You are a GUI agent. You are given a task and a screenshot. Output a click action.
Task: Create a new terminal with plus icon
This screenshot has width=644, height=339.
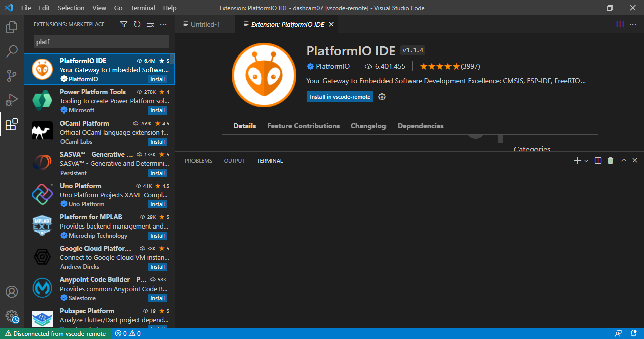tap(577, 161)
